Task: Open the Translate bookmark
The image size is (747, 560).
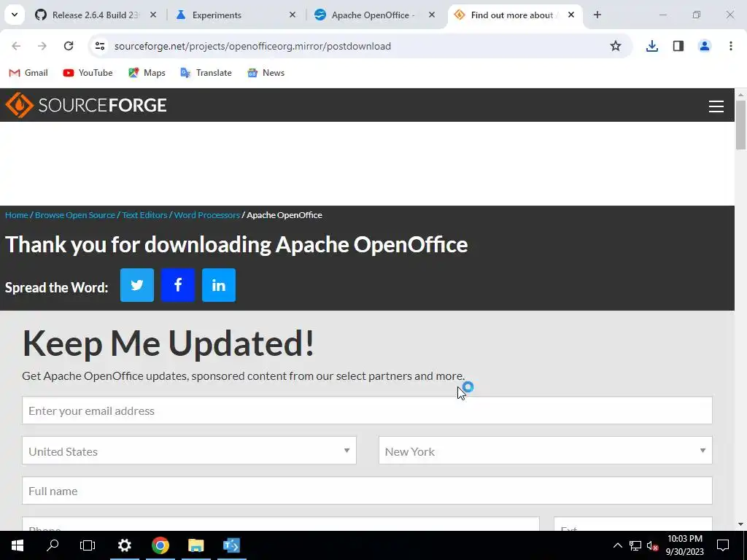Action: coord(206,73)
